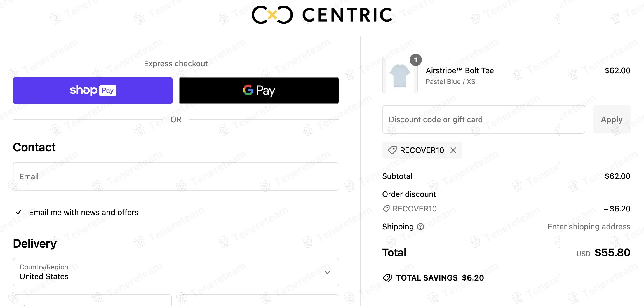This screenshot has width=644, height=306.
Task: Click the Country/Region chevron arrow
Action: pos(327,272)
